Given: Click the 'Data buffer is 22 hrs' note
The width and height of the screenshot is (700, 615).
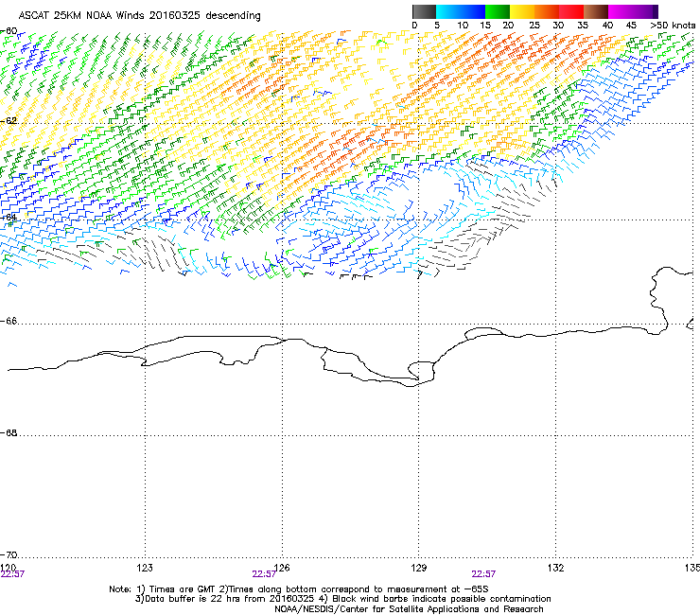Looking at the screenshot, I should [x=342, y=599].
